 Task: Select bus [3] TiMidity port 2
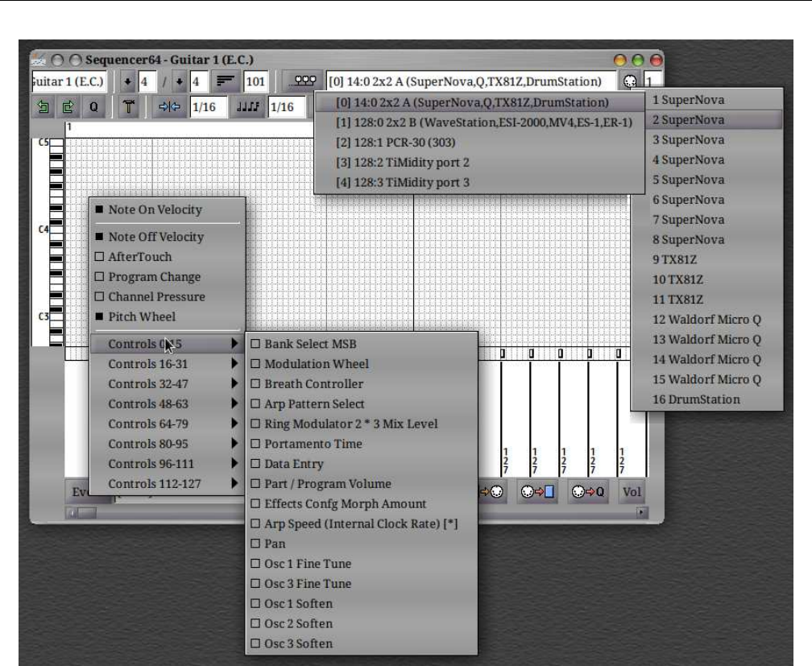click(479, 163)
